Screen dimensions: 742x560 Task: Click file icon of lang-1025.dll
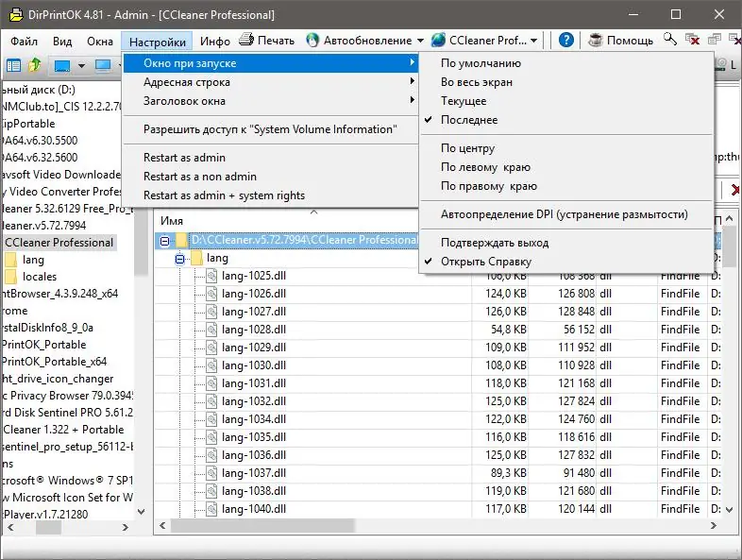[x=211, y=276]
